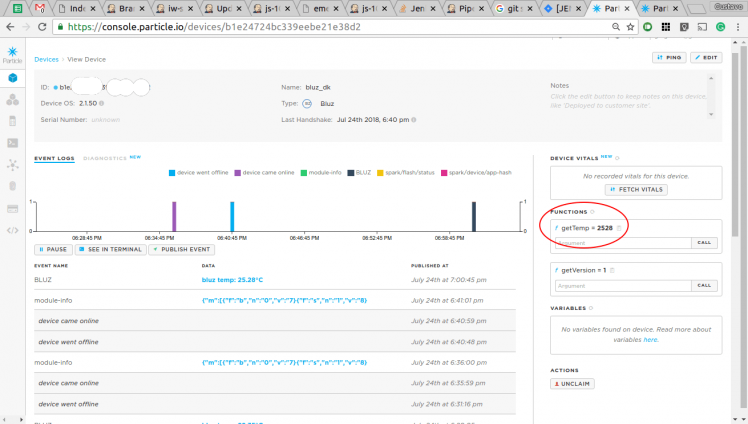The width and height of the screenshot is (748, 424).
Task: Call the getVersion function
Action: [704, 285]
